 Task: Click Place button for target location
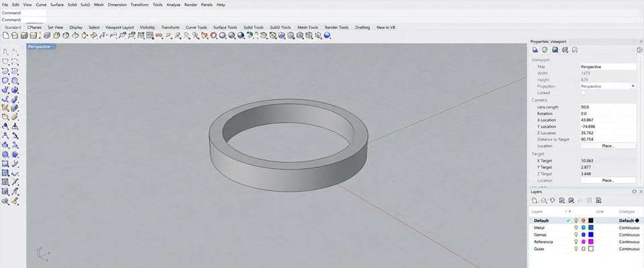[608, 180]
